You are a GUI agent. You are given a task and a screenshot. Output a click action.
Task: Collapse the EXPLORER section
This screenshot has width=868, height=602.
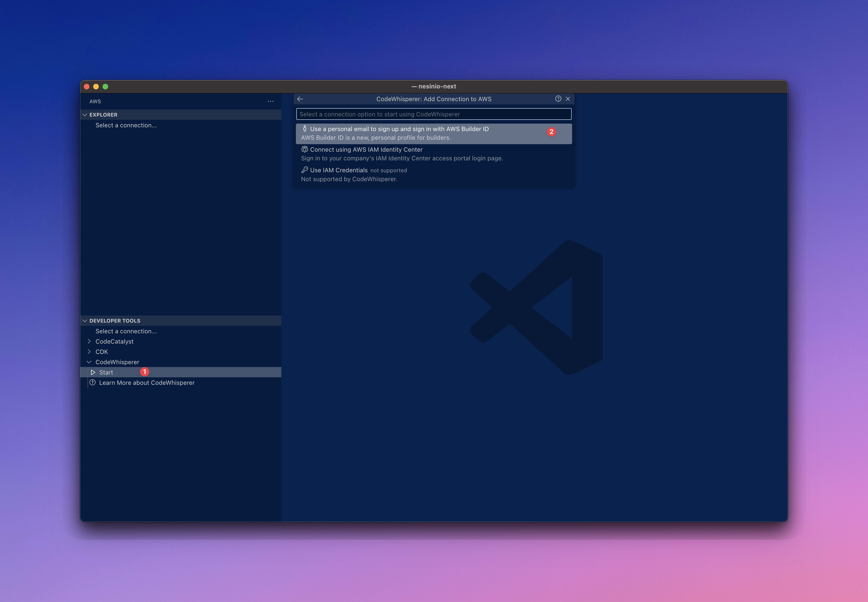85,115
